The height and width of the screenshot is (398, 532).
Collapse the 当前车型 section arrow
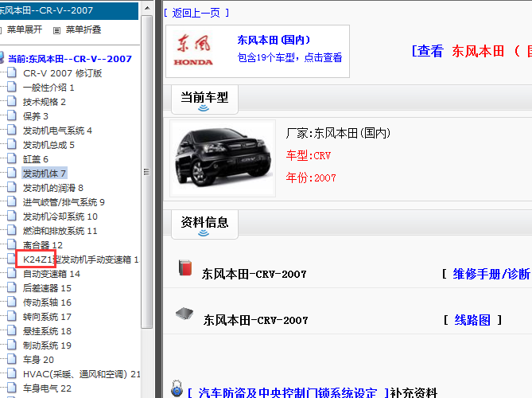pos(204,108)
